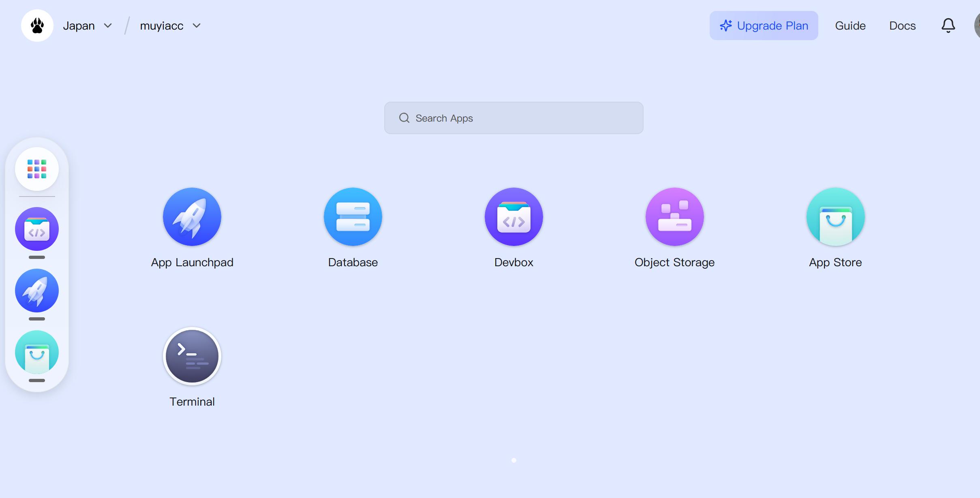Select App Launchpad rocket in side dock
The height and width of the screenshot is (498, 980).
[x=37, y=291]
